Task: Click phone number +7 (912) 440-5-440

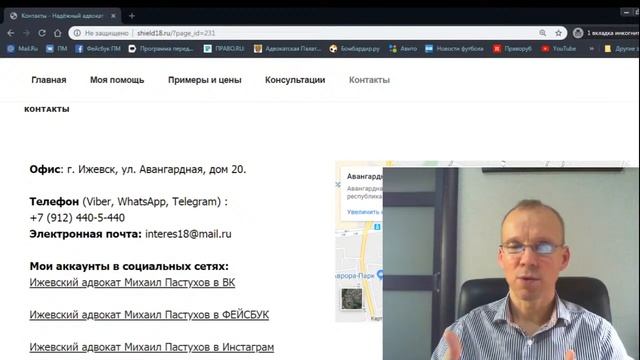Action: coord(77,218)
